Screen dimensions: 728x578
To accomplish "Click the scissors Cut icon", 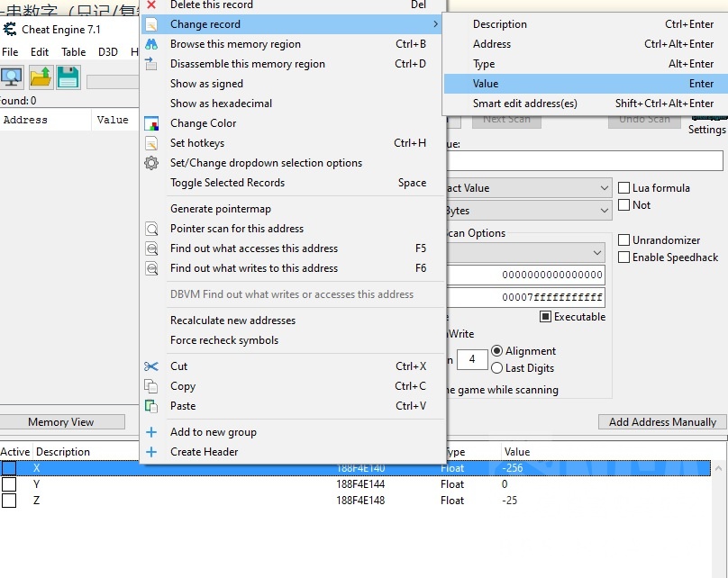I will (151, 366).
